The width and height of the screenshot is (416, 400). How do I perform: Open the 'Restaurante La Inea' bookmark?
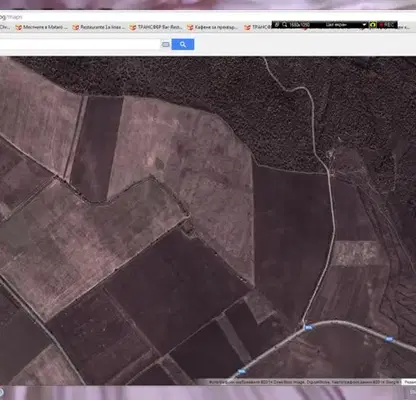99,27
